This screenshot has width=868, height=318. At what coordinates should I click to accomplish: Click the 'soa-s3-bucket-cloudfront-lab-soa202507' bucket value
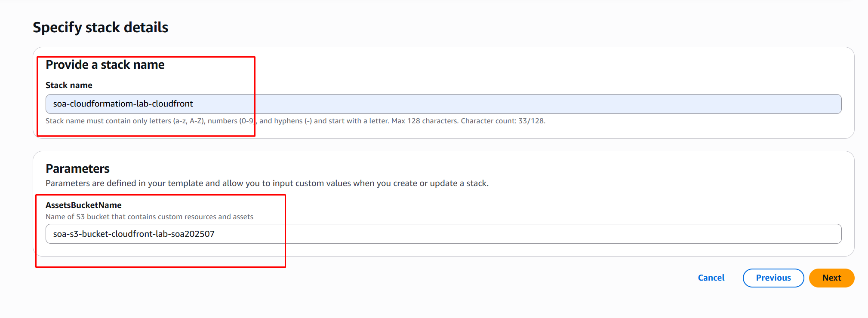pos(134,234)
